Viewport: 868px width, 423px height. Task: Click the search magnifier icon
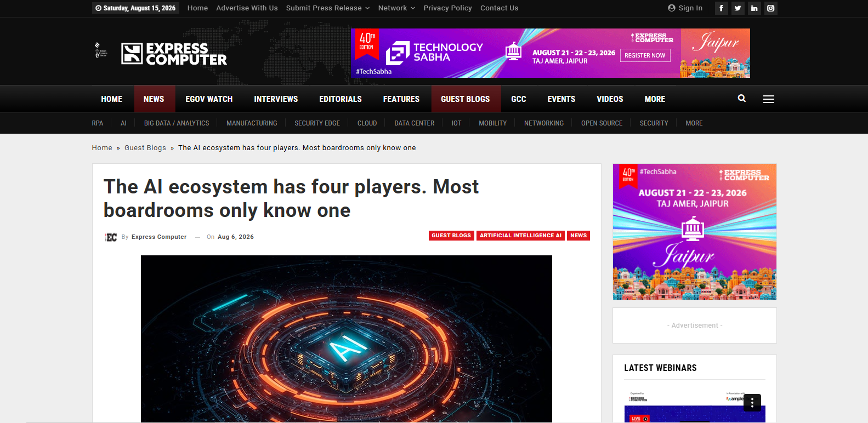(x=742, y=99)
